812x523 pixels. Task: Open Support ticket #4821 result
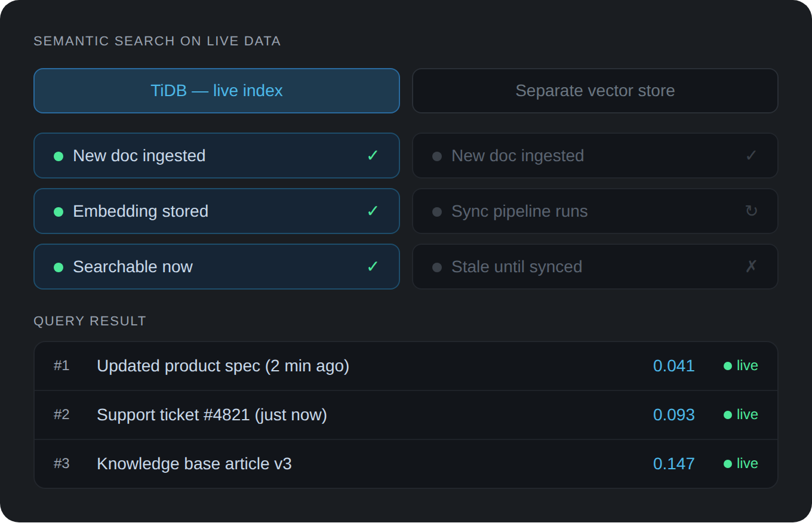click(211, 415)
